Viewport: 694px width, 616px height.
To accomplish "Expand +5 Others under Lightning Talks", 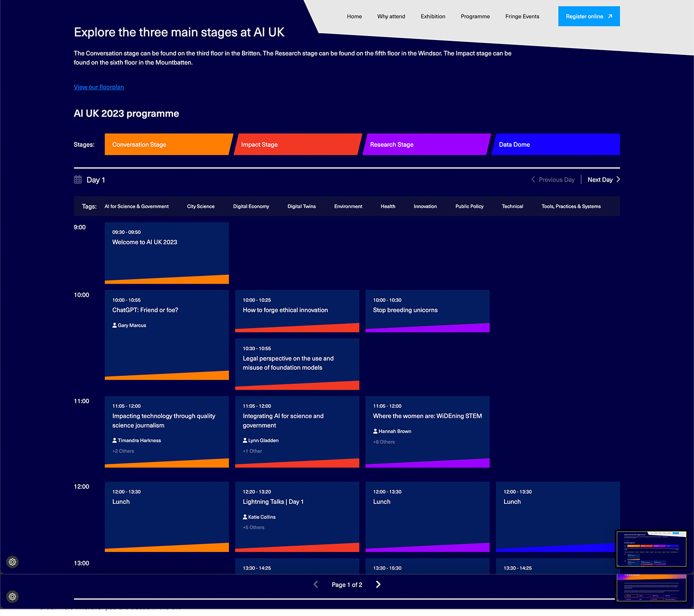I will coord(254,528).
